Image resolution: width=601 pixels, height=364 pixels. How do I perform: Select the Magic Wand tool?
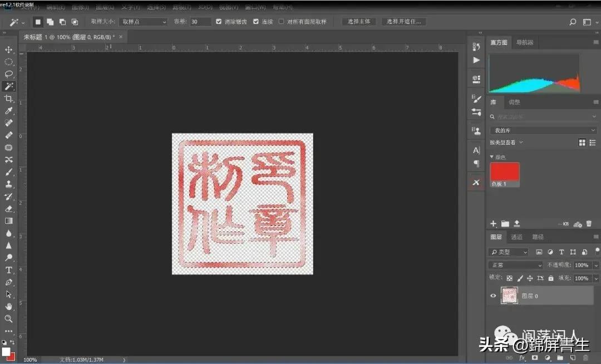coord(8,86)
